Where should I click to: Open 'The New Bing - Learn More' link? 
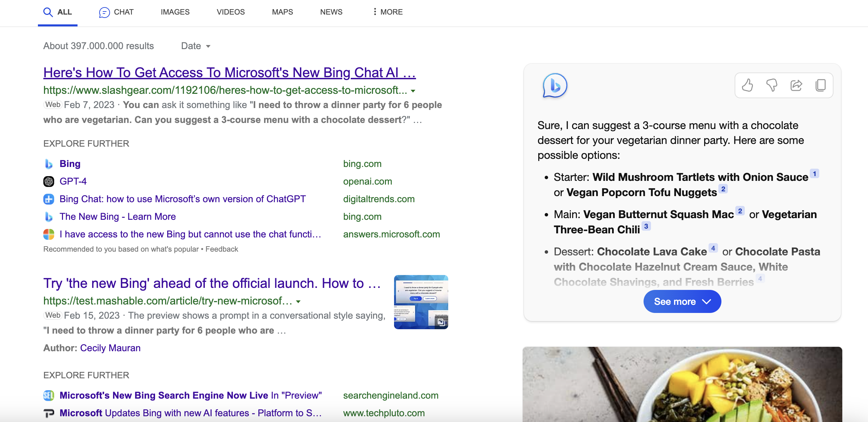click(117, 217)
